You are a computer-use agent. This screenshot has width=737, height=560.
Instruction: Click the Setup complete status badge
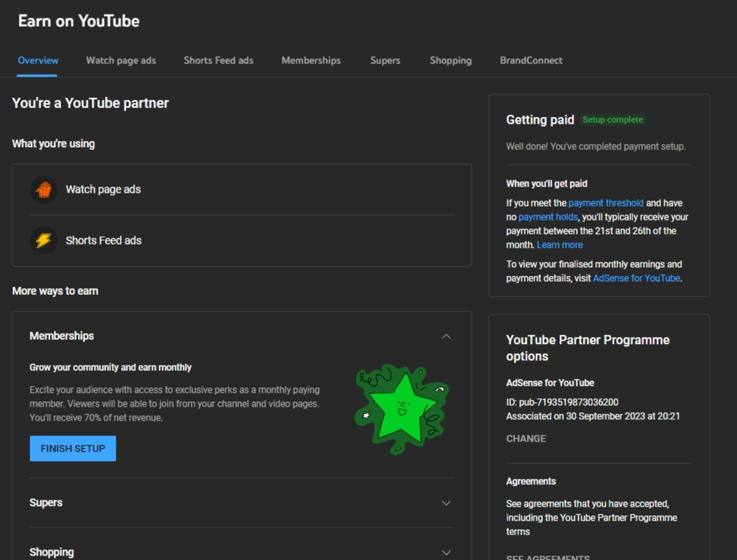pyautogui.click(x=612, y=120)
